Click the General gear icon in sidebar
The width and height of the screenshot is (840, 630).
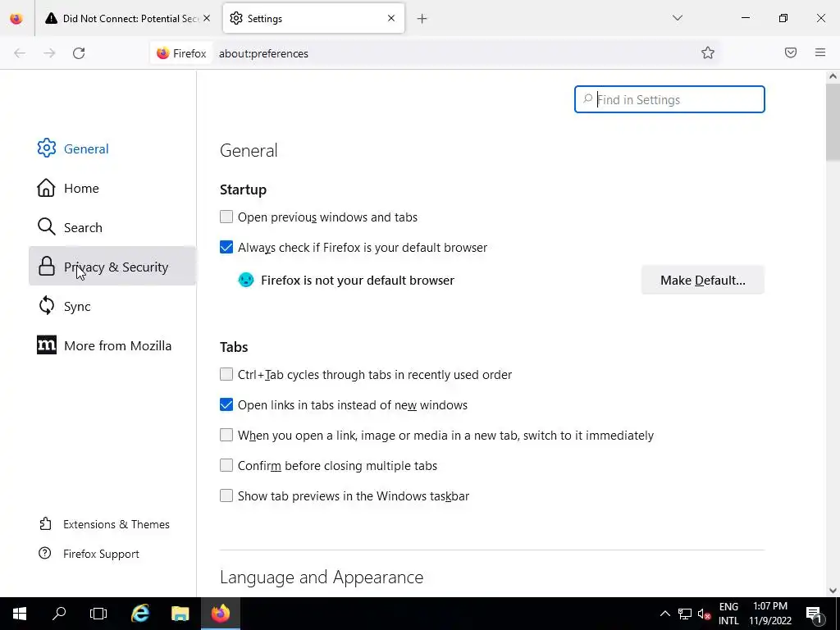(47, 148)
